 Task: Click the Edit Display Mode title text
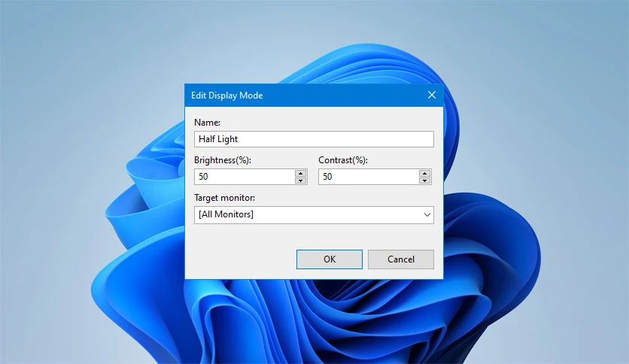(226, 96)
